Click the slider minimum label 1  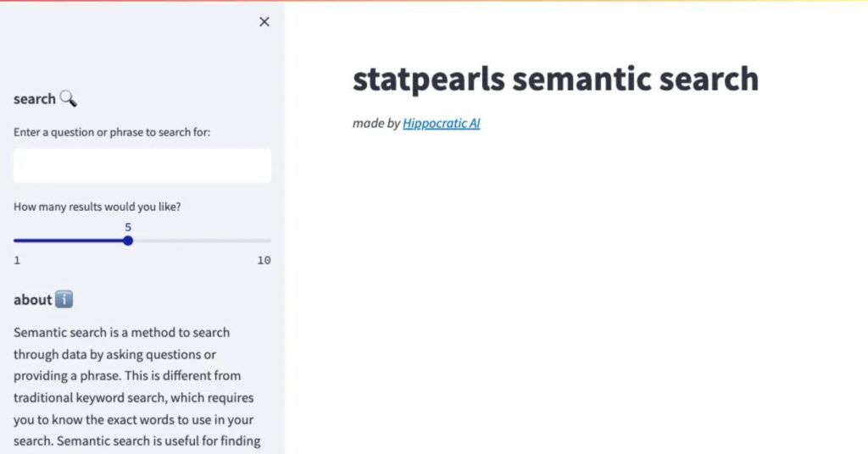pyautogui.click(x=17, y=260)
